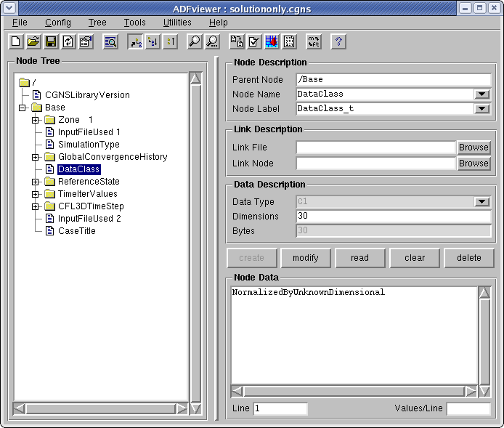
Task: Expand the Zone 1 node
Action: point(36,120)
